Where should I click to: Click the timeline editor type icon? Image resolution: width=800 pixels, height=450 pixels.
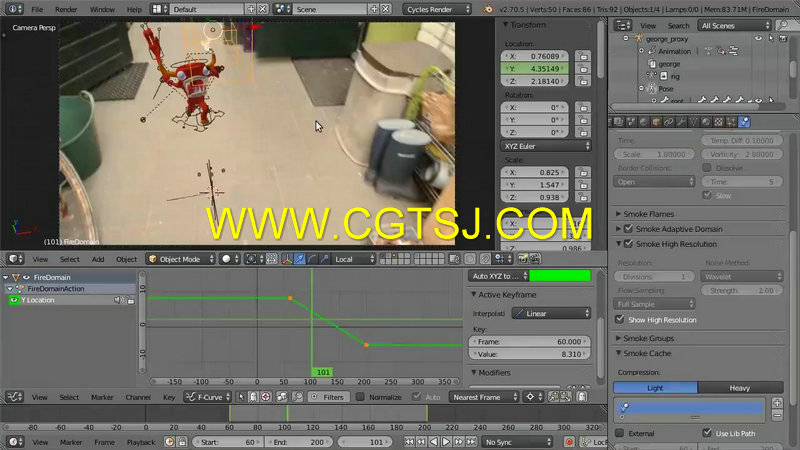[x=15, y=442]
